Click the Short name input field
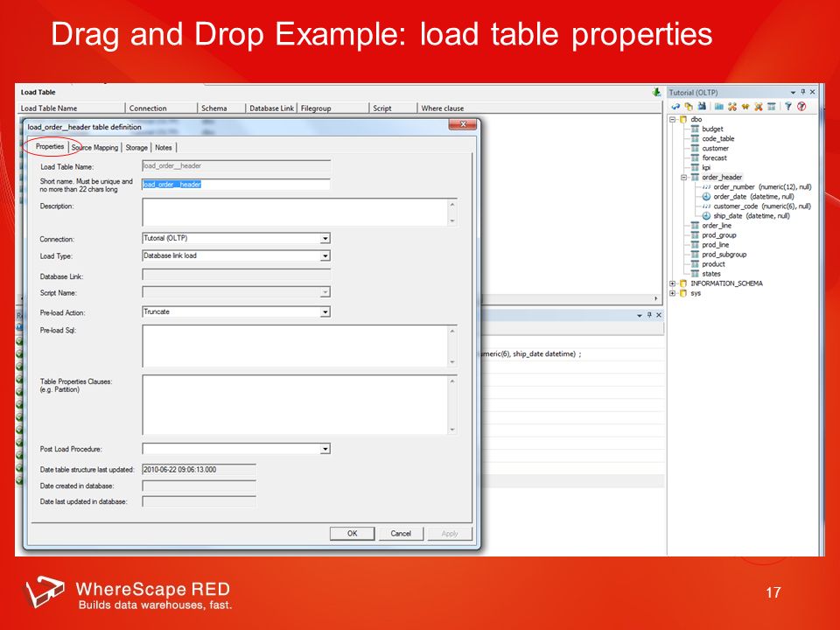Screen dimensions: 840x630 tap(235, 185)
